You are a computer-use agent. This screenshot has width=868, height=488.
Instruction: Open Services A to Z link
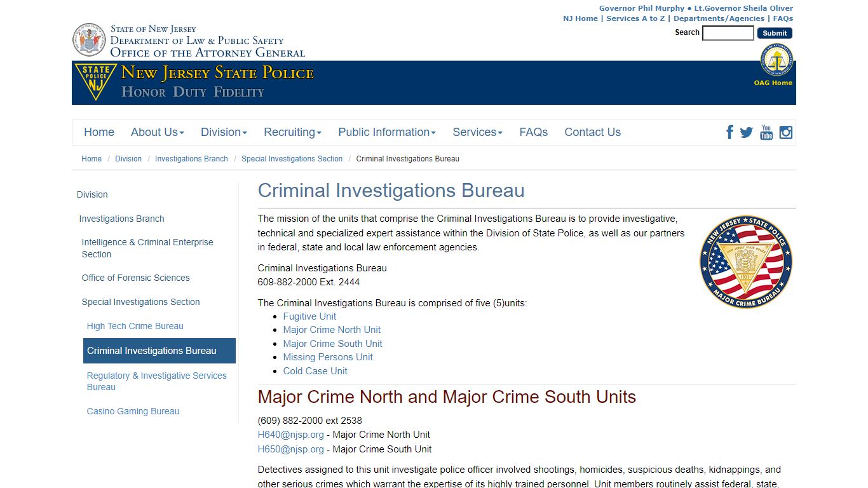click(635, 18)
